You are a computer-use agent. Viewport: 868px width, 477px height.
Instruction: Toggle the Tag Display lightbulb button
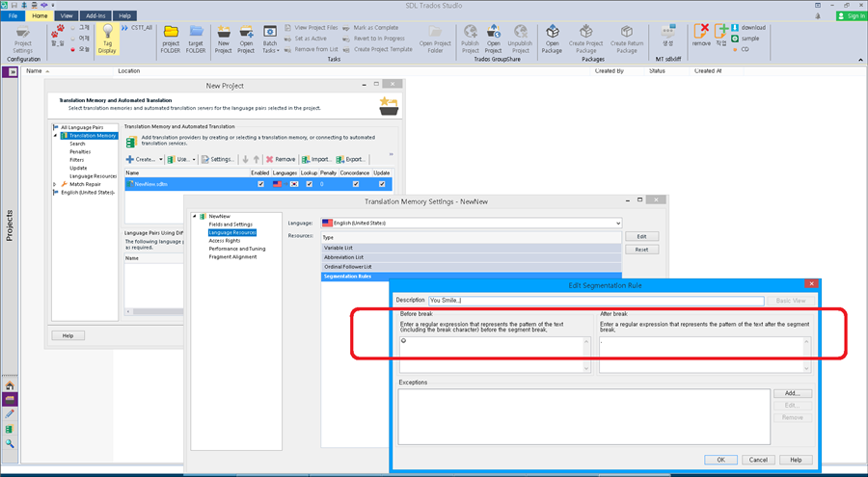(x=107, y=39)
